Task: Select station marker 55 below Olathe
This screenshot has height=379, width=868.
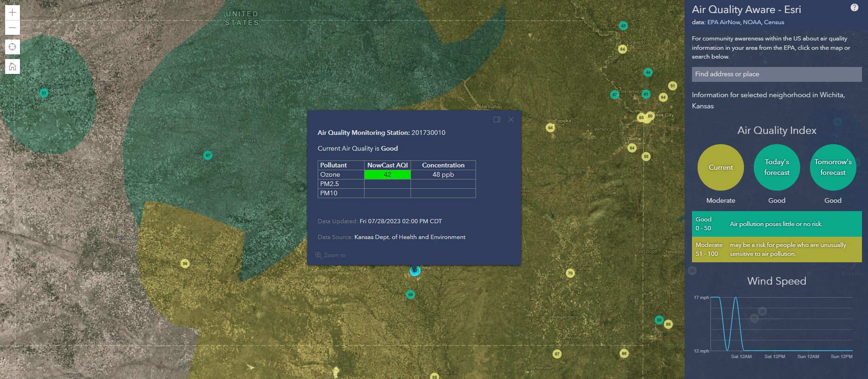Action: coord(646,157)
